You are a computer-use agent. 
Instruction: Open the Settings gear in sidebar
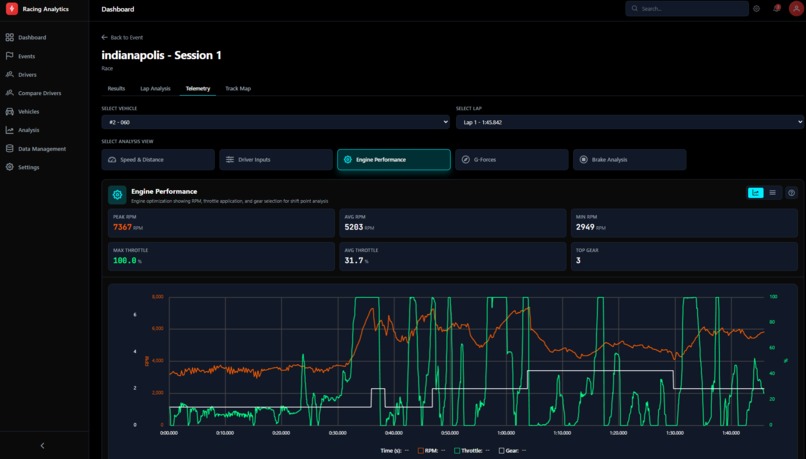click(9, 167)
